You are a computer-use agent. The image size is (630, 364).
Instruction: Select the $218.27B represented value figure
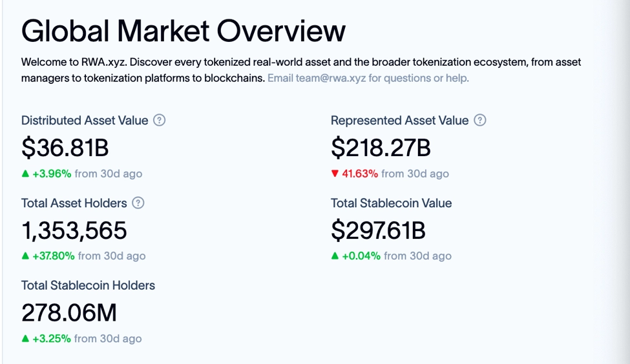coord(381,148)
